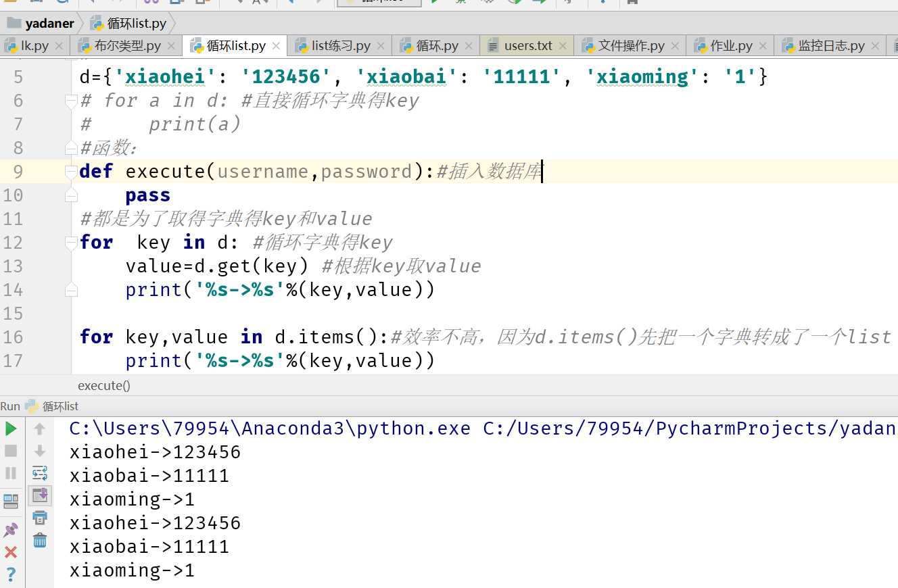This screenshot has height=588, width=898.
Task: Open the 监控日志.py tab
Action: point(831,46)
